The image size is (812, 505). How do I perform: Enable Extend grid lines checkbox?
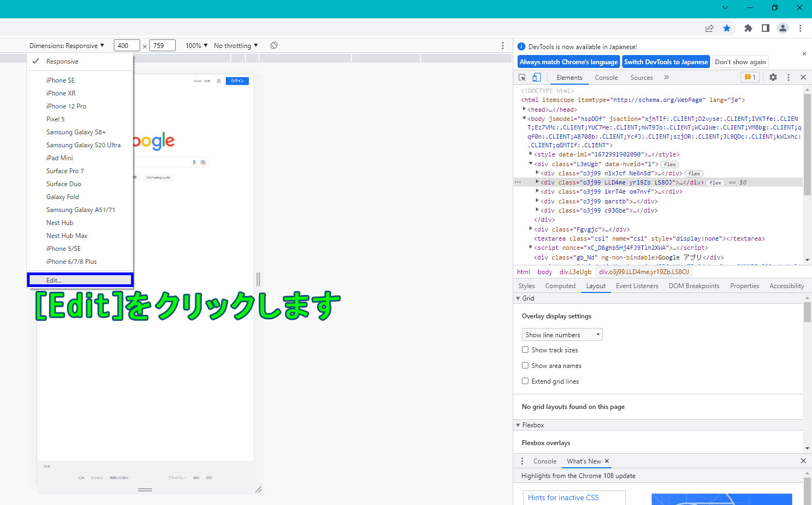tap(525, 381)
